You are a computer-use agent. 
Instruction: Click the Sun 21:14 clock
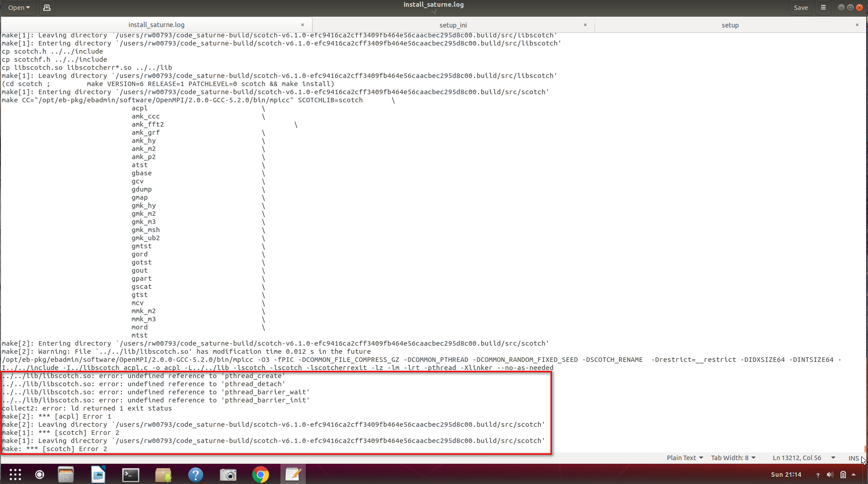[x=786, y=475]
